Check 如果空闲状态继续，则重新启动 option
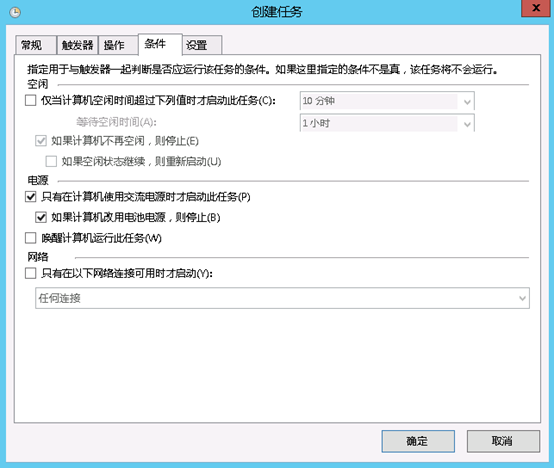The image size is (554, 468). point(51,162)
